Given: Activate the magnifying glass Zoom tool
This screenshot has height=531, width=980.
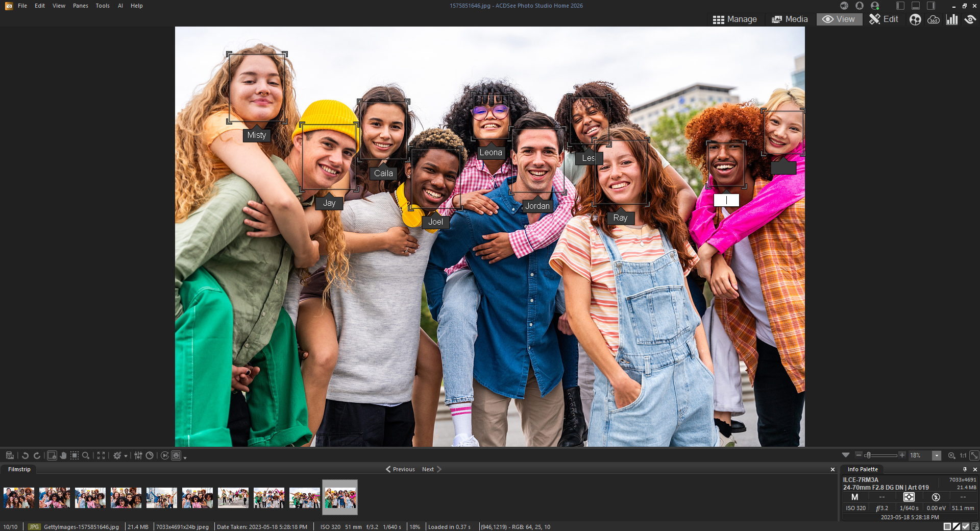Looking at the screenshot, I should (x=86, y=455).
